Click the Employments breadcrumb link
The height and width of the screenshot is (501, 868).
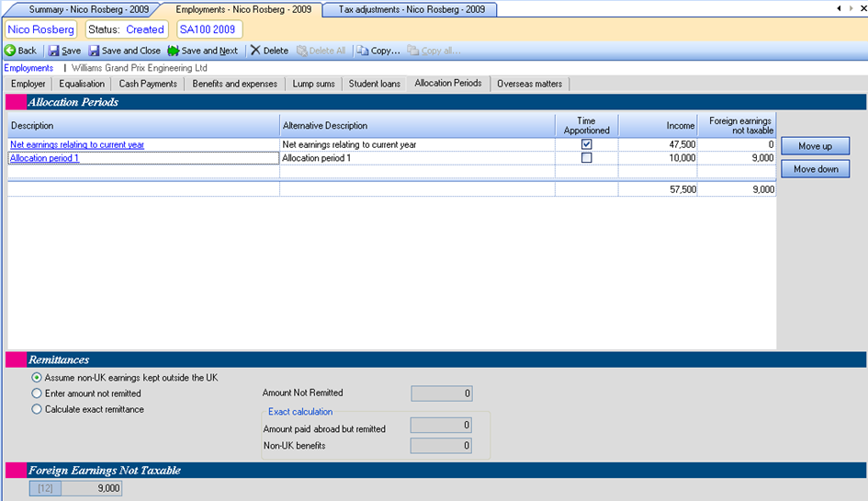tap(28, 68)
